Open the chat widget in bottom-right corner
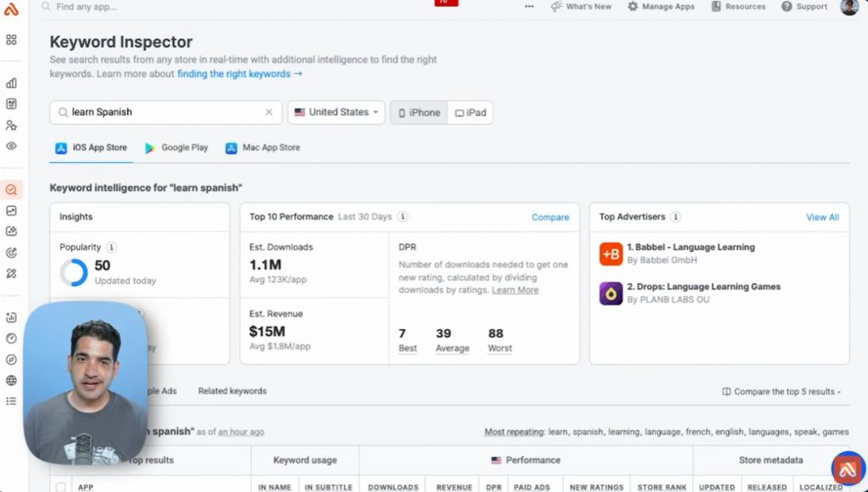The image size is (868, 492). [847, 469]
